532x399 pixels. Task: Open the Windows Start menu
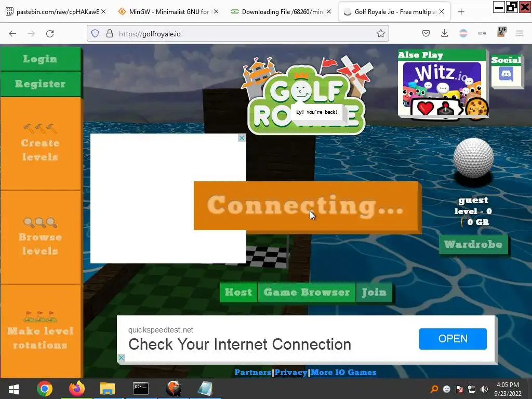[x=14, y=389]
